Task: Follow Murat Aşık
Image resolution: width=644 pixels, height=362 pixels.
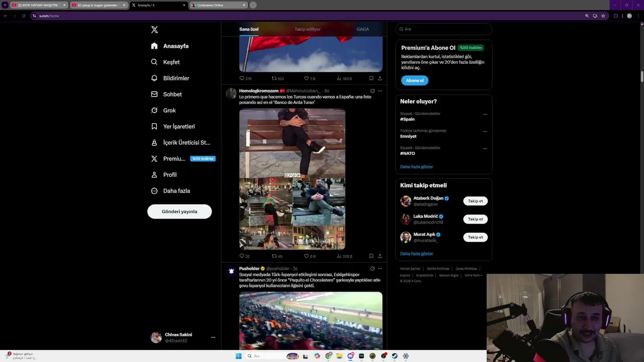Action: click(475, 237)
